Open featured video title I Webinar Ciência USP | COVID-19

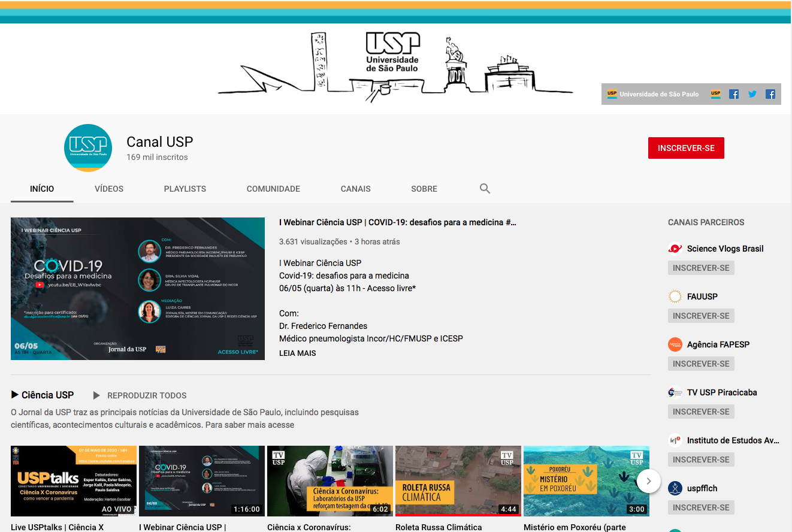[x=398, y=222]
